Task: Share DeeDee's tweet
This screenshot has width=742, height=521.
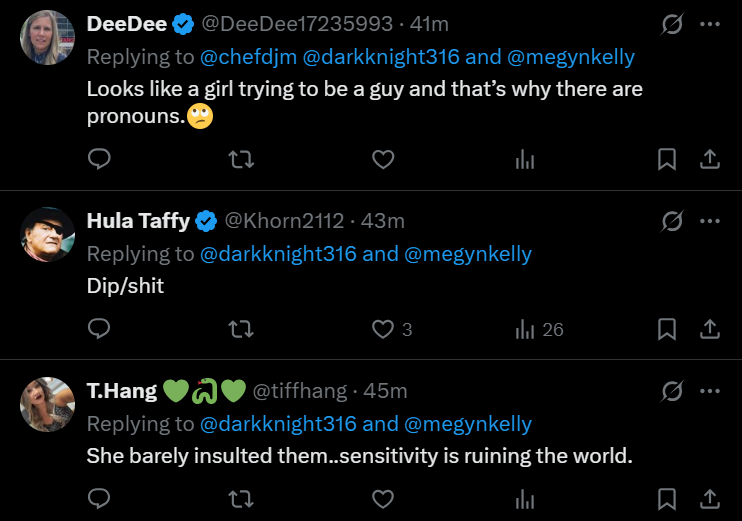Action: (709, 159)
